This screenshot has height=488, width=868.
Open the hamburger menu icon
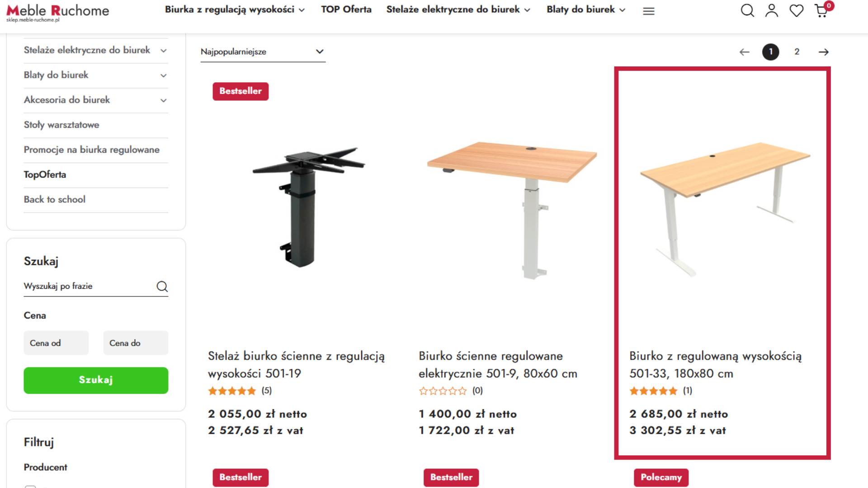649,11
